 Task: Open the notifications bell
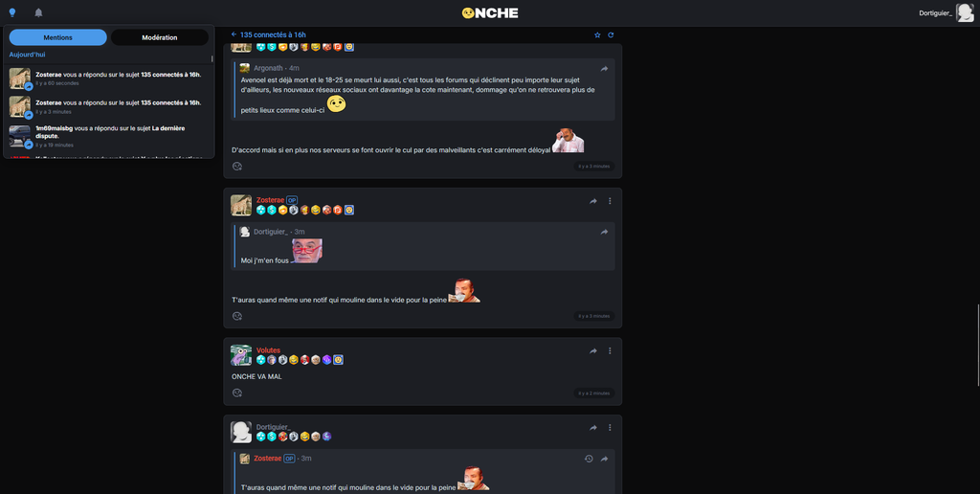38,12
